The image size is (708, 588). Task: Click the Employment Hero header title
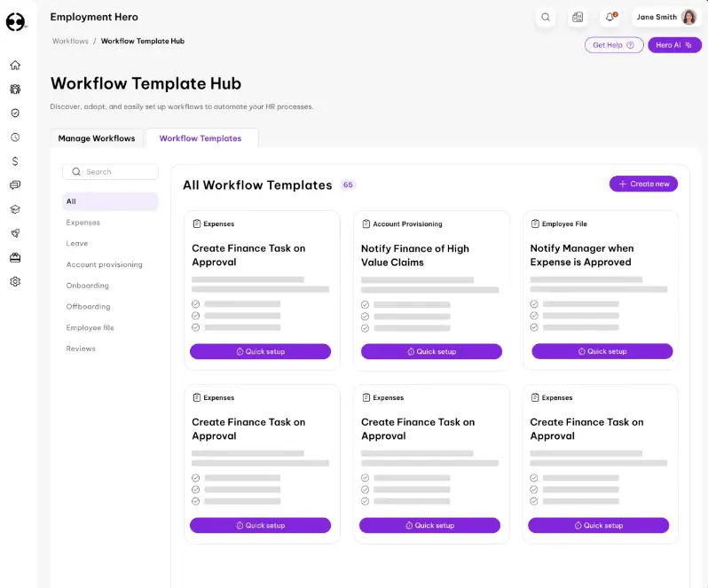[x=94, y=17]
